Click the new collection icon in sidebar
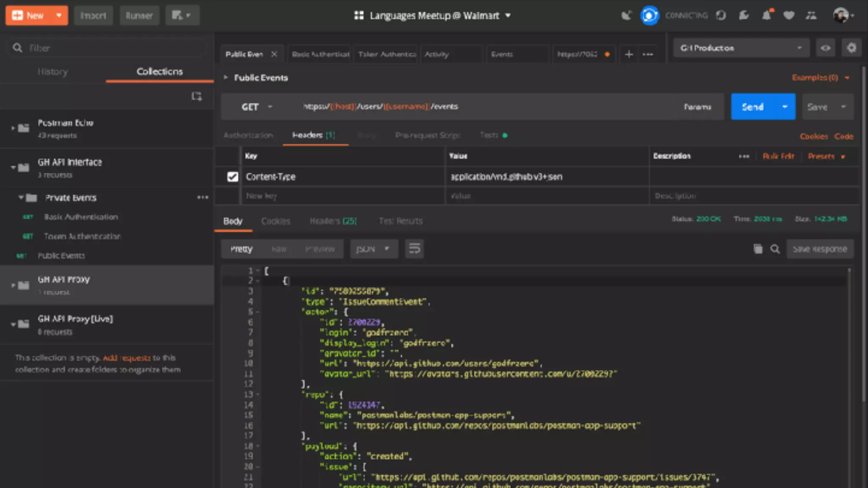868x488 pixels. click(x=196, y=97)
